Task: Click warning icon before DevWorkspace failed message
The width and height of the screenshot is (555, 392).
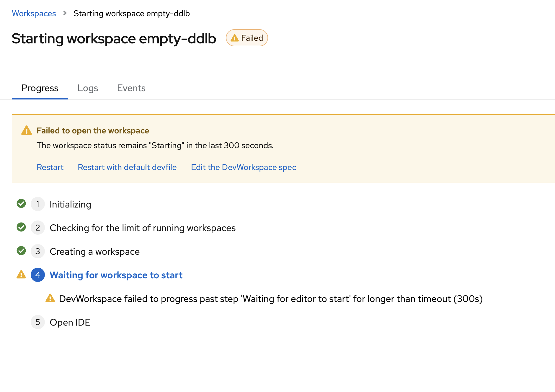Action: point(50,298)
